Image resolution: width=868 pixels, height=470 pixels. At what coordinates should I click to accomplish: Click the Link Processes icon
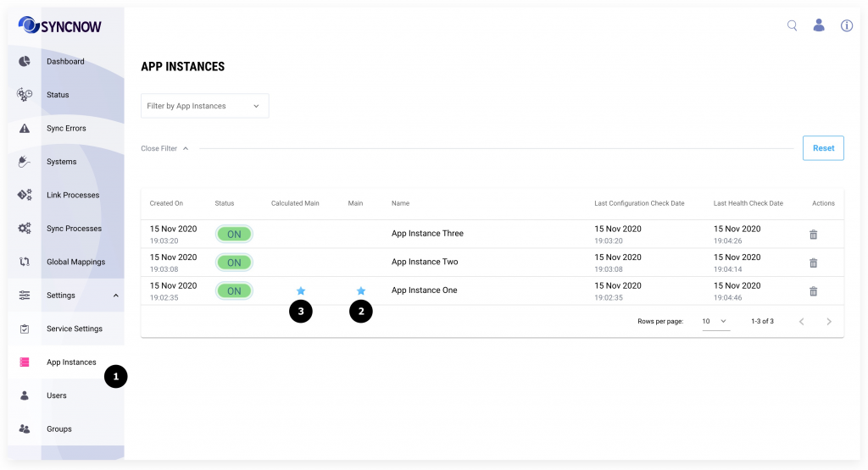pos(25,195)
